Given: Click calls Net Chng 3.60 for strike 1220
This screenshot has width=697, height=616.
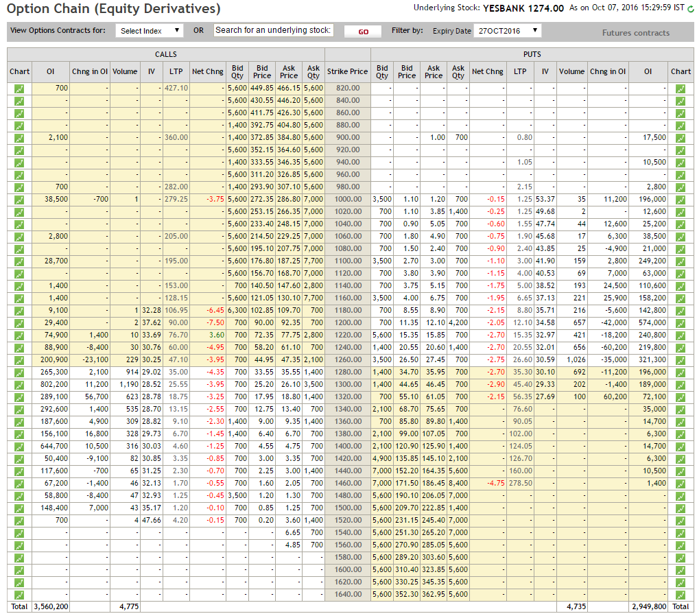Looking at the screenshot, I should (x=217, y=335).
